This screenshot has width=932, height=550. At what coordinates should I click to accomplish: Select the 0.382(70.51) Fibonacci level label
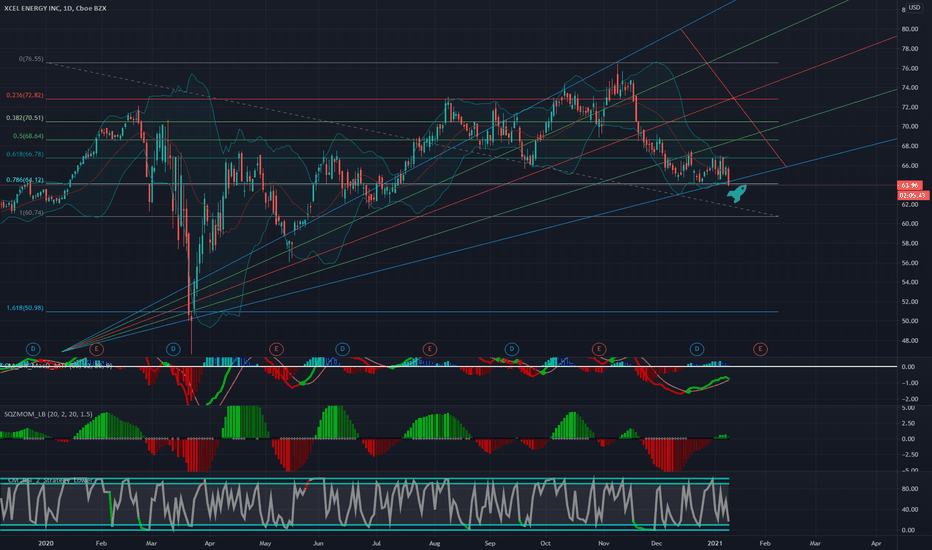point(25,118)
